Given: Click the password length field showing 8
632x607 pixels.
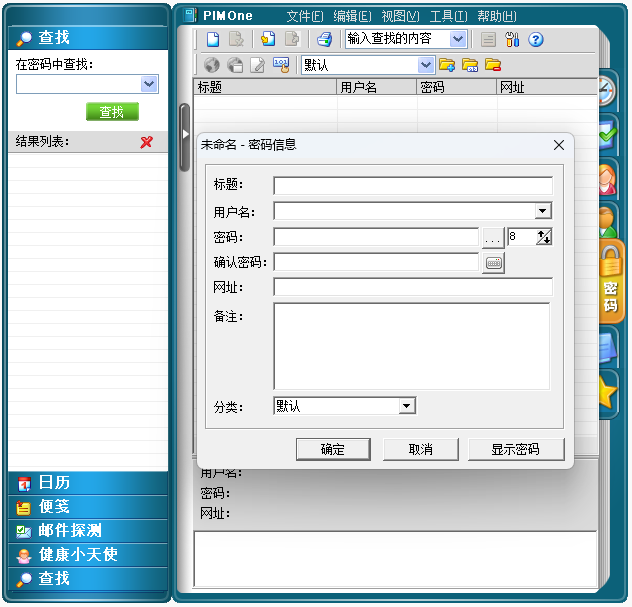Looking at the screenshot, I should click(x=522, y=237).
